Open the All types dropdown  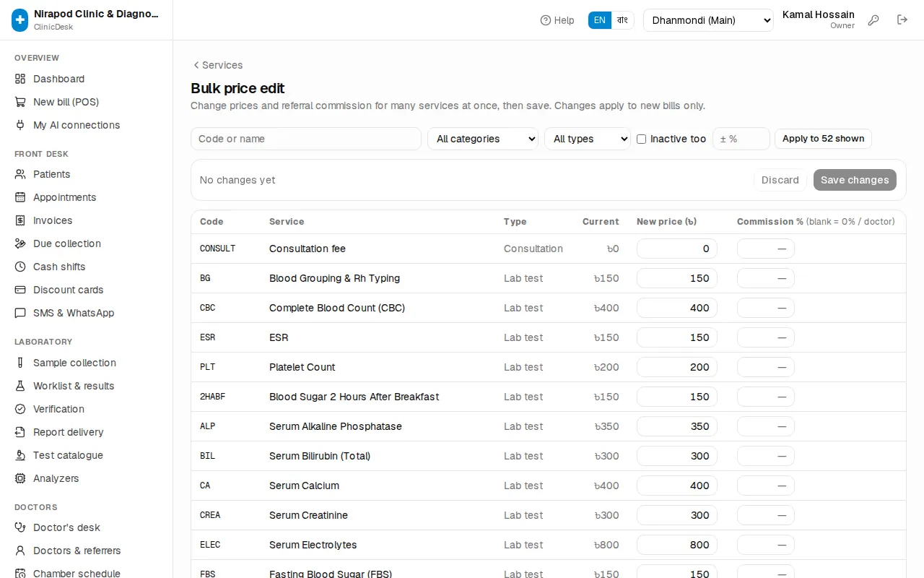pos(588,139)
